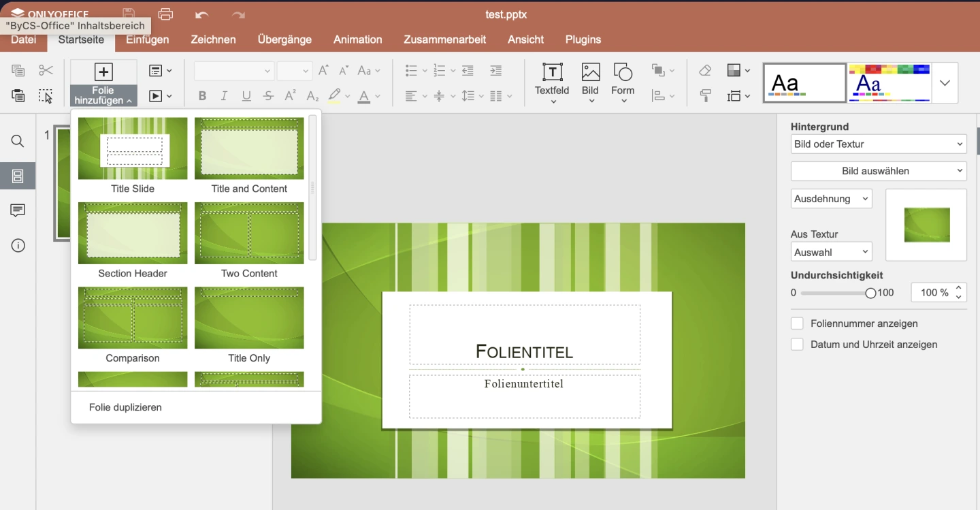The height and width of the screenshot is (510, 980).
Task: Click the Textfeld insert icon
Action: 552,72
